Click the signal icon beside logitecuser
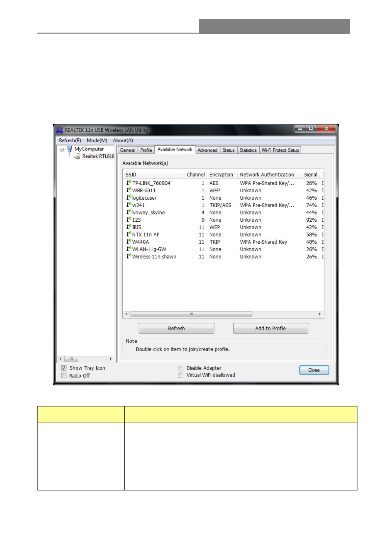 click(129, 198)
